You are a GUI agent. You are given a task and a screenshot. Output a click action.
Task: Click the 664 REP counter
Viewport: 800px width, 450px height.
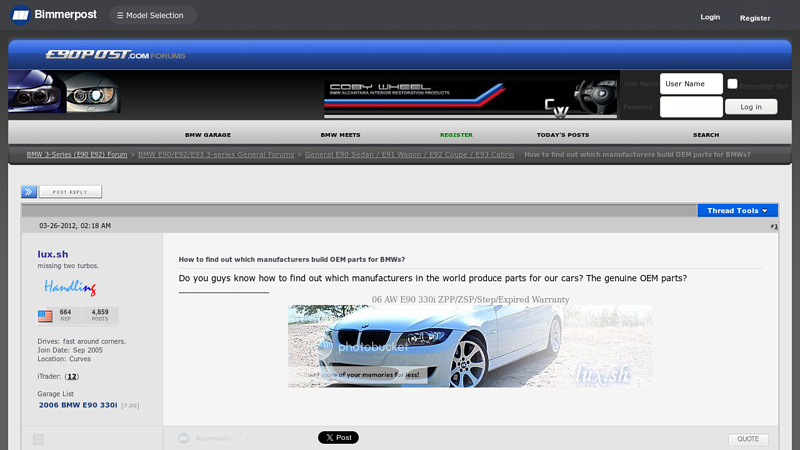[65, 315]
